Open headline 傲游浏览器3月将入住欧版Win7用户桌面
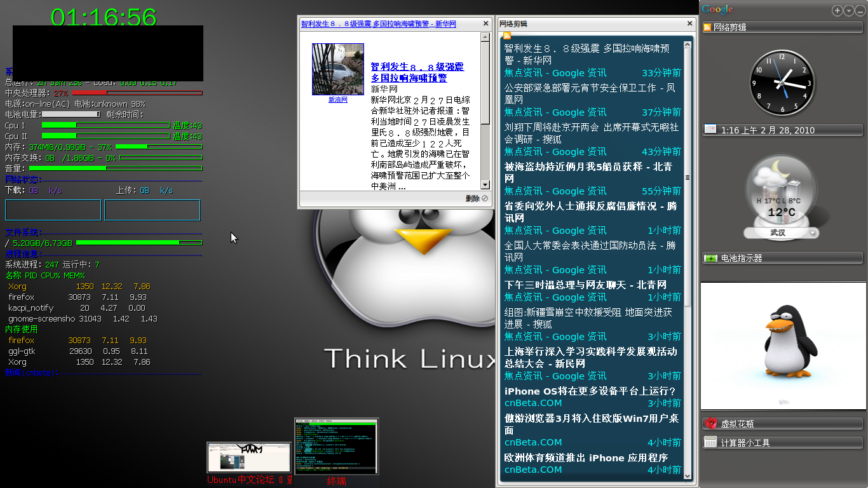 coord(592,424)
